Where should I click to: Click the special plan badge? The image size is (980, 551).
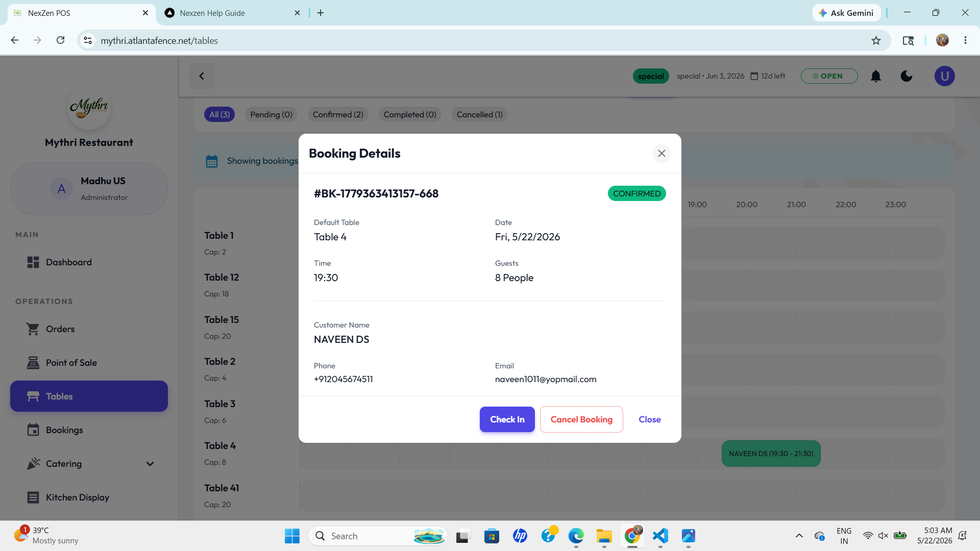[651, 76]
